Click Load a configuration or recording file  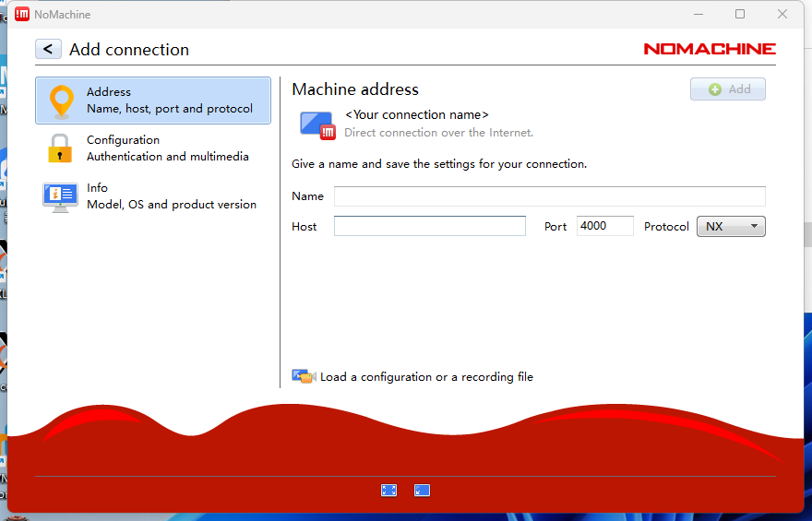coord(426,376)
